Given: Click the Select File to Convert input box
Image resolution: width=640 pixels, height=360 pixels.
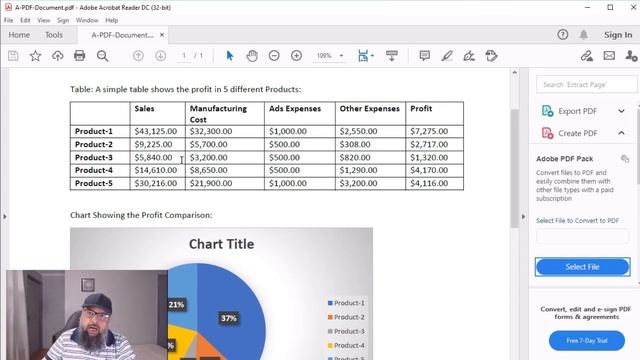Looking at the screenshot, I should (x=582, y=236).
